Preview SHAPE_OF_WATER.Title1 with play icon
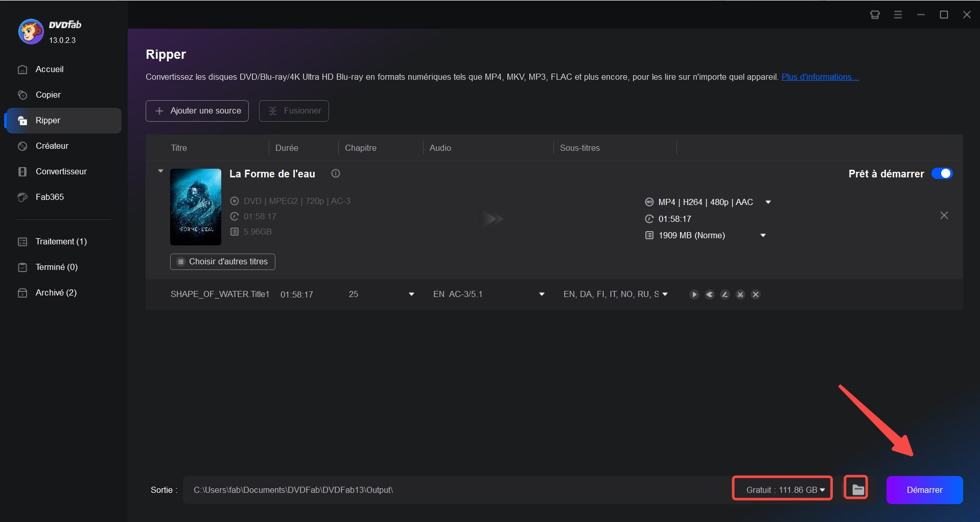 pyautogui.click(x=694, y=294)
